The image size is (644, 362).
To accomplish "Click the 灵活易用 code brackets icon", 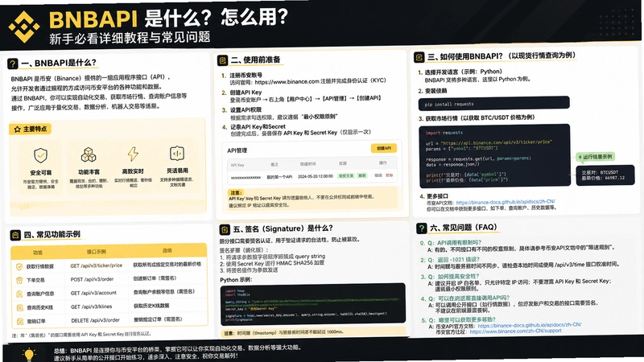I will pos(177,153).
